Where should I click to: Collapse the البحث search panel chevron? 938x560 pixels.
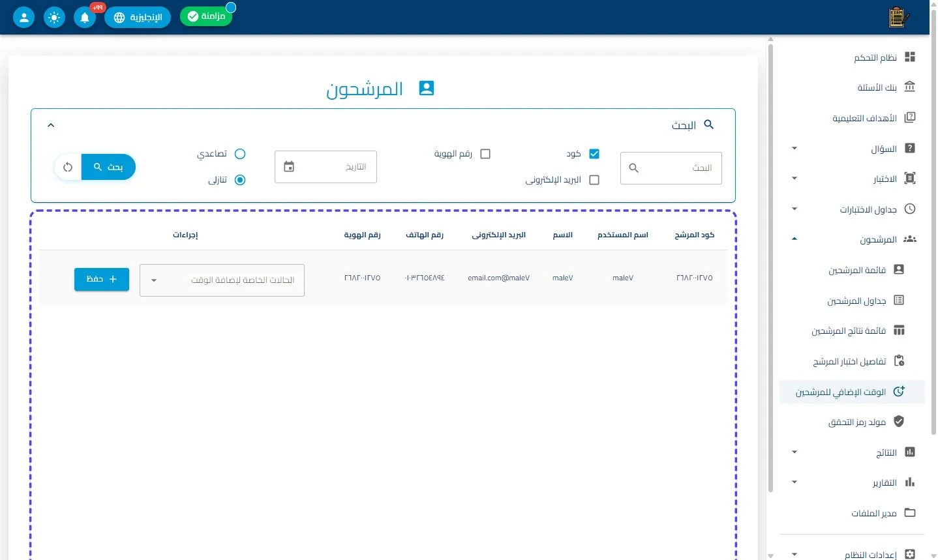point(51,125)
